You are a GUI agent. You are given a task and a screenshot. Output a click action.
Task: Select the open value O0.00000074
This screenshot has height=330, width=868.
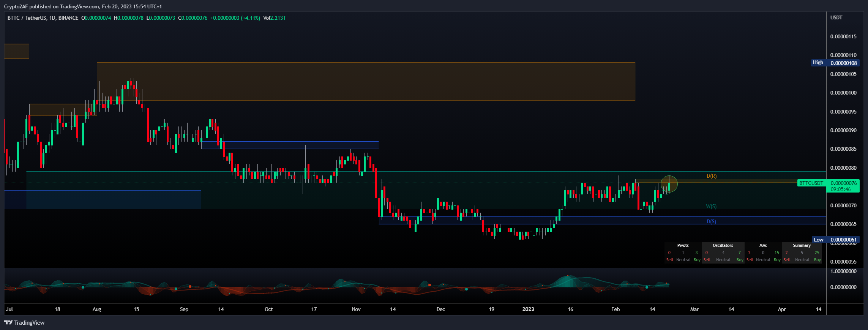[x=96, y=18]
